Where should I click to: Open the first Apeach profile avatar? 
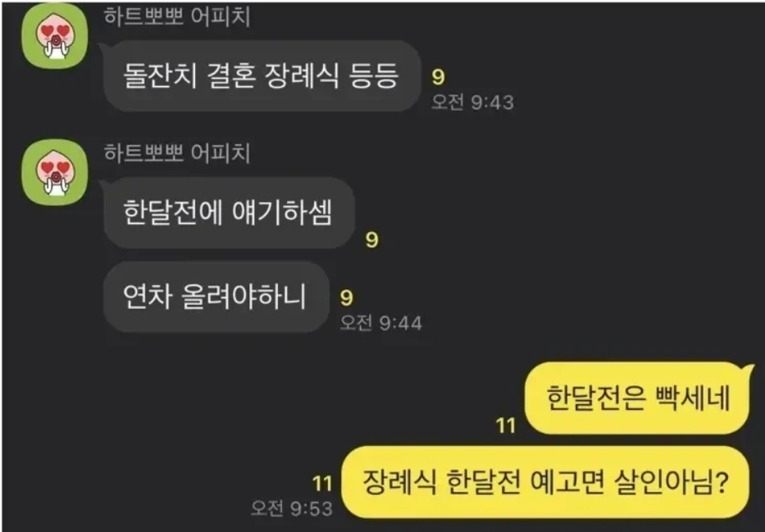point(55,36)
